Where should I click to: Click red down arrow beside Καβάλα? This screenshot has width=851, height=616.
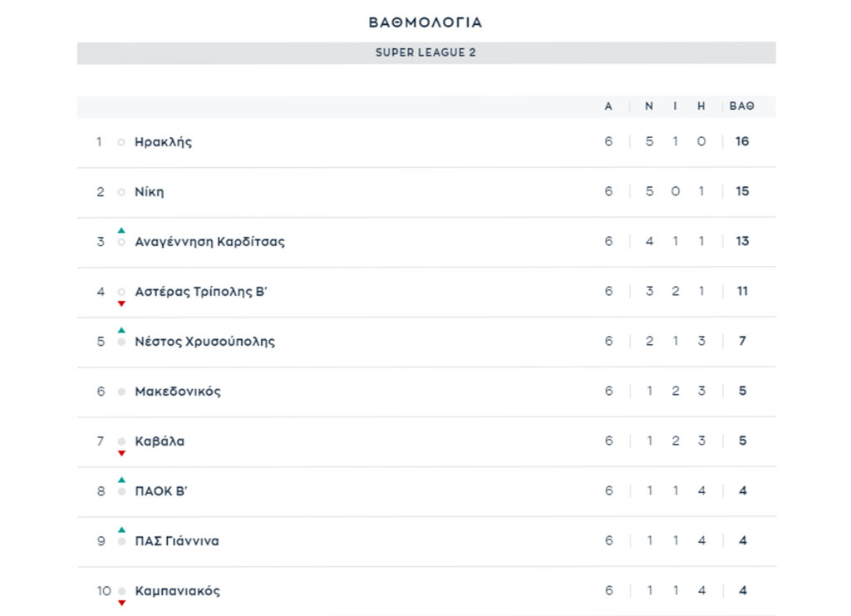(x=121, y=453)
